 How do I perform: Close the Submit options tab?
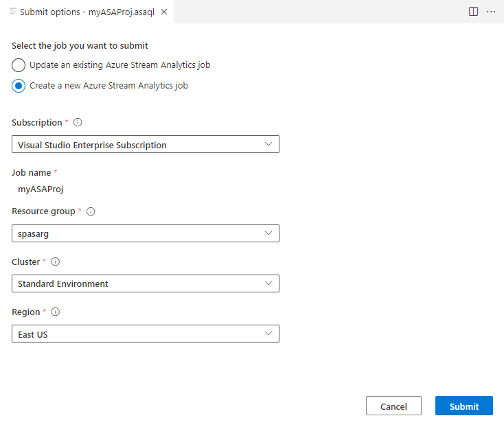tap(164, 12)
